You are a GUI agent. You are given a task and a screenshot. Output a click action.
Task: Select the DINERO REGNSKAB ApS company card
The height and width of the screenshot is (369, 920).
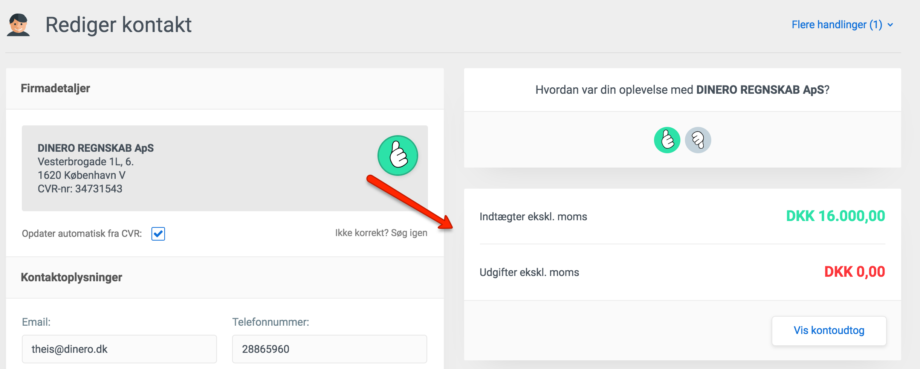click(225, 168)
